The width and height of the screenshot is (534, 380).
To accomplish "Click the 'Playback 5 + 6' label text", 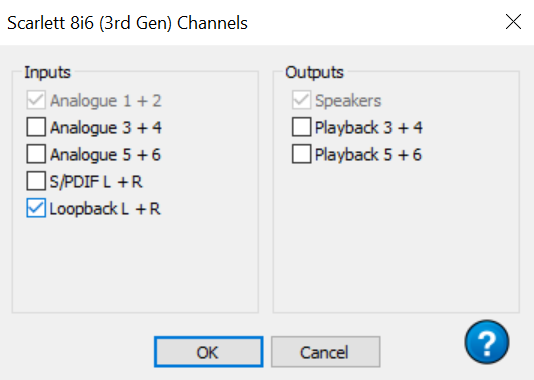I will coord(368,155).
